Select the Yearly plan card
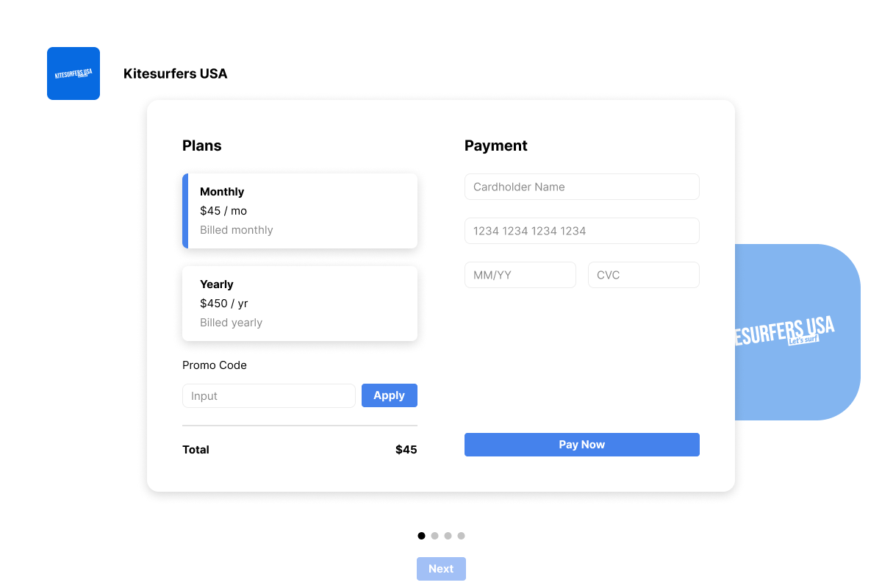This screenshot has width=882, height=588. (x=300, y=304)
